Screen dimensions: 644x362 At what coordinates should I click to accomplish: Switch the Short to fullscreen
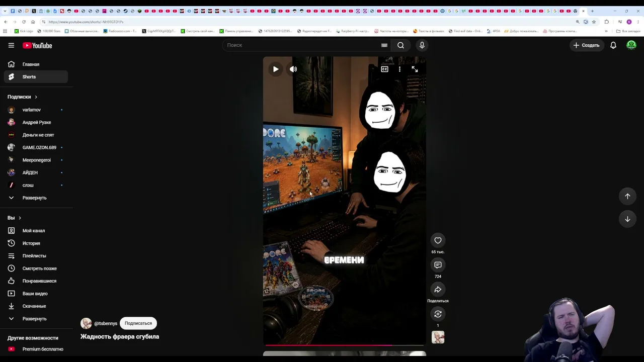coord(415,69)
